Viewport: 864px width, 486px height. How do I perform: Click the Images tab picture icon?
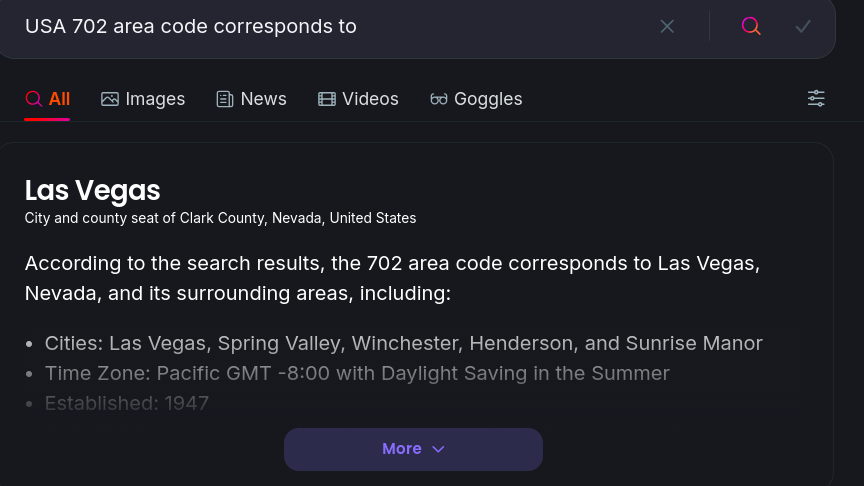(110, 99)
